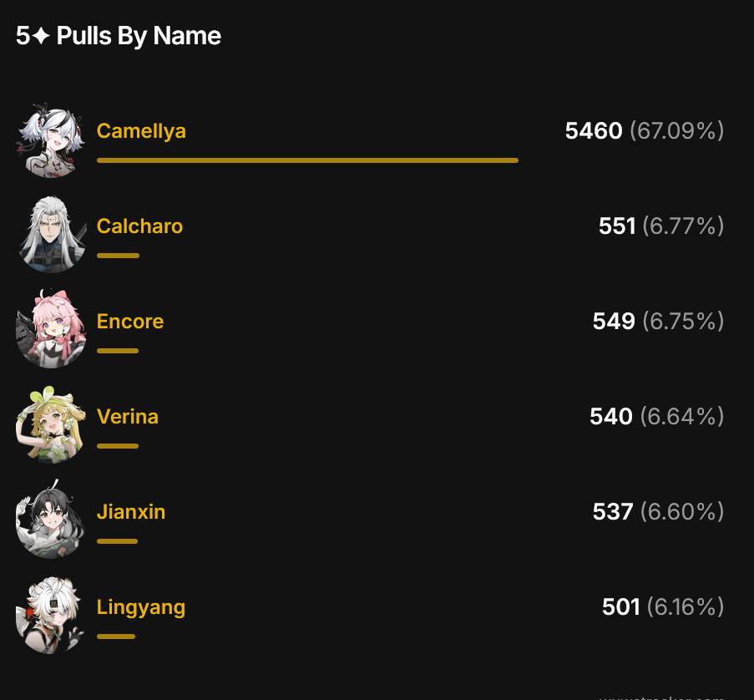
Task: Select Encore's pink-haired avatar
Action: 51,330
